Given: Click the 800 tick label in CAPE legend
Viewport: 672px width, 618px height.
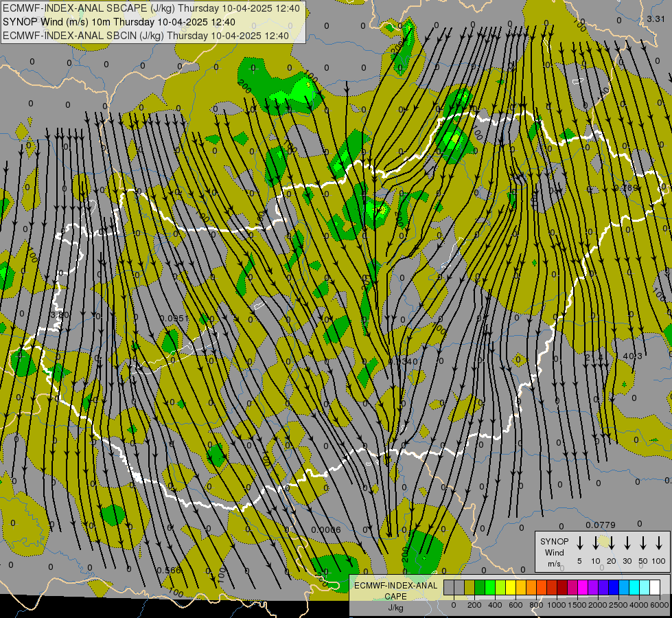Looking at the screenshot, I should pyautogui.click(x=536, y=605).
